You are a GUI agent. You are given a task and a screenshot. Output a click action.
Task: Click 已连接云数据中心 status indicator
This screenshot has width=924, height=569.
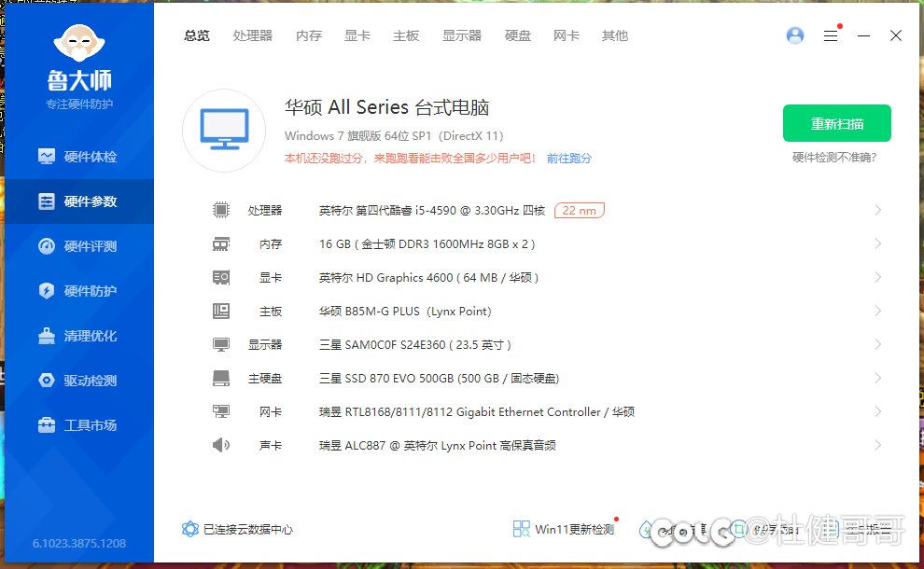tap(237, 529)
